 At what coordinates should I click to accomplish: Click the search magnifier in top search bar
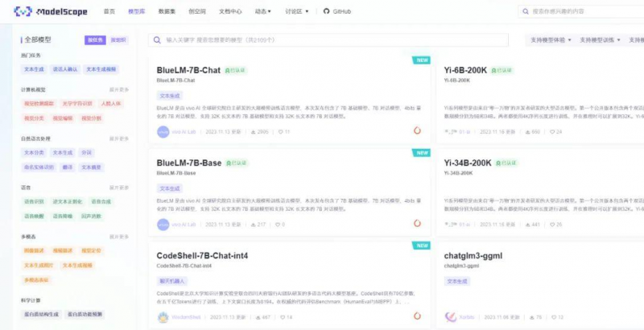(526, 11)
